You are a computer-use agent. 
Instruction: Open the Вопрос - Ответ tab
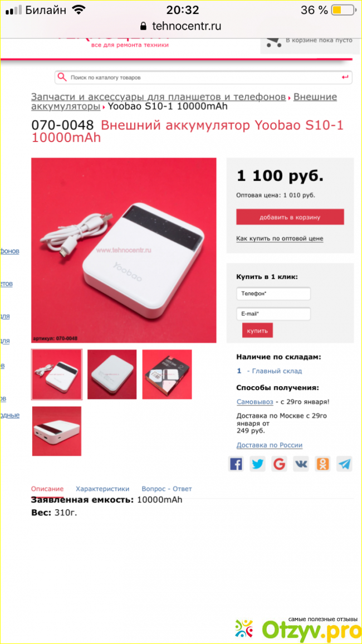point(167,489)
